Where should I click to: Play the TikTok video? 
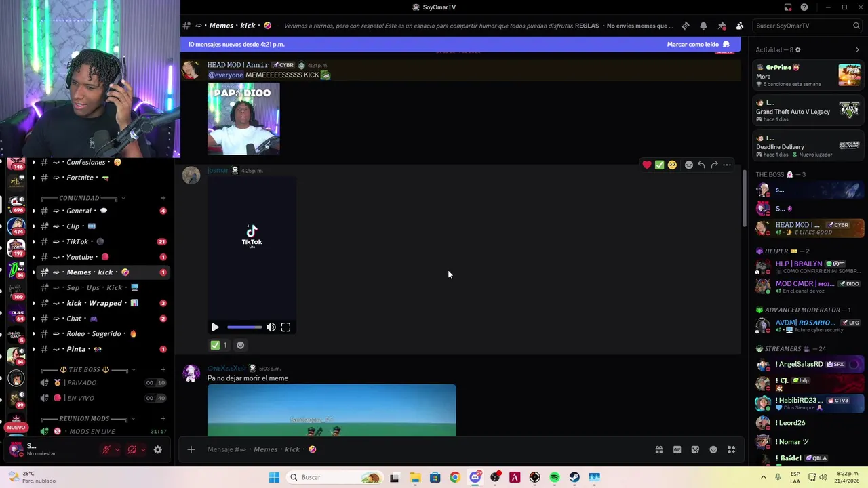coord(215,327)
